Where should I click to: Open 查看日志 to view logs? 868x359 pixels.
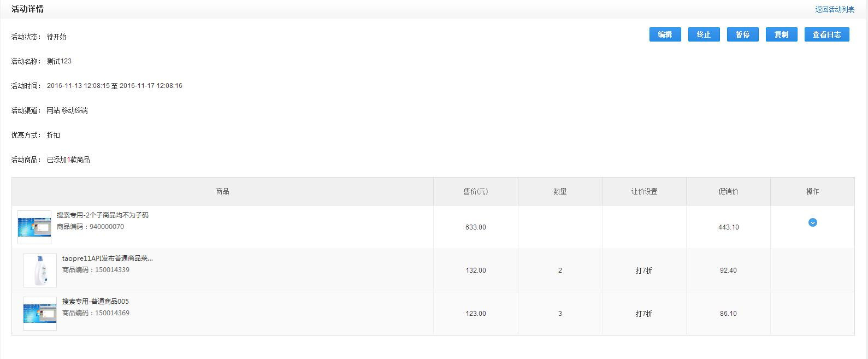click(x=826, y=34)
